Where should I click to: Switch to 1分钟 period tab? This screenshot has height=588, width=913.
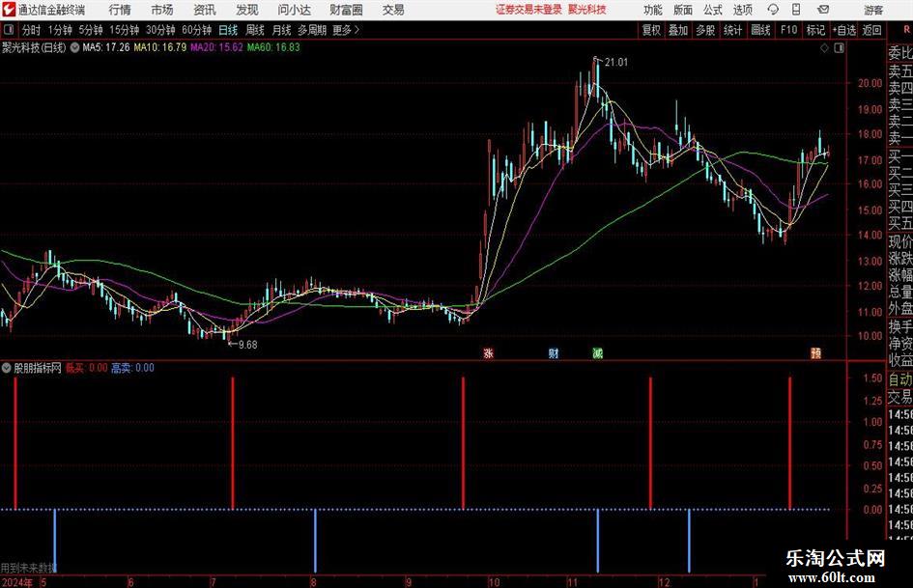click(60, 30)
